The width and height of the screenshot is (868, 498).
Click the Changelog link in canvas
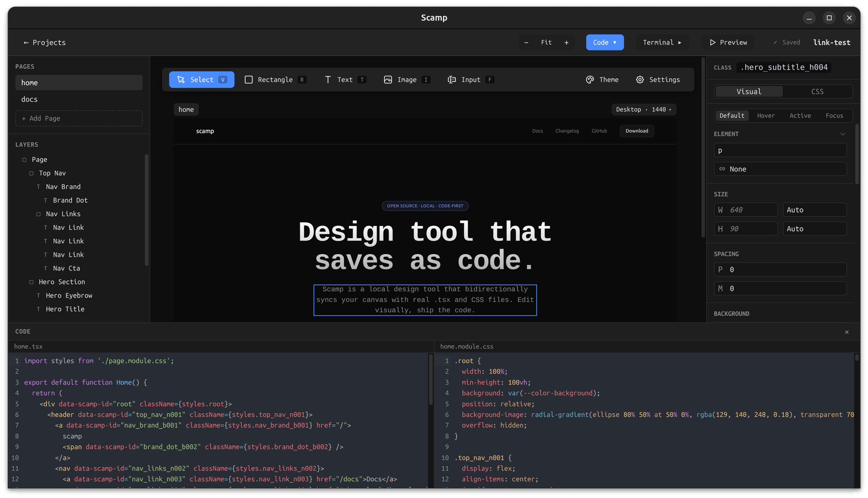567,131
